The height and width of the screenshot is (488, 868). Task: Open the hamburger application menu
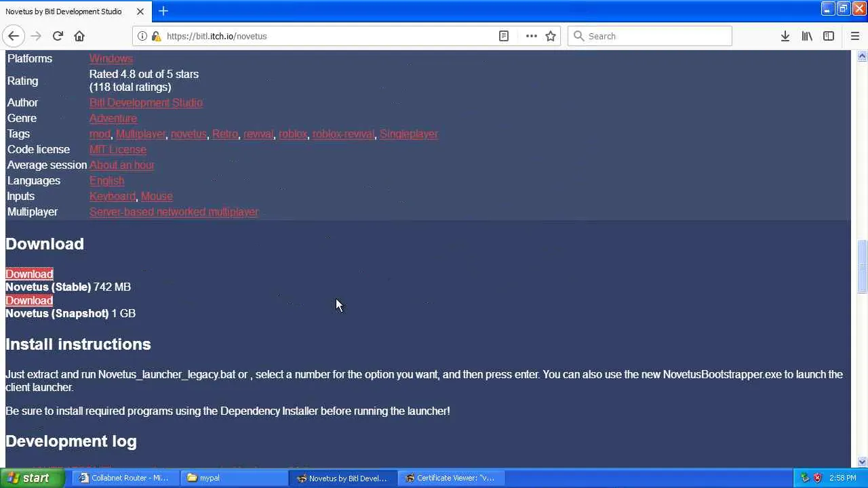[854, 36]
